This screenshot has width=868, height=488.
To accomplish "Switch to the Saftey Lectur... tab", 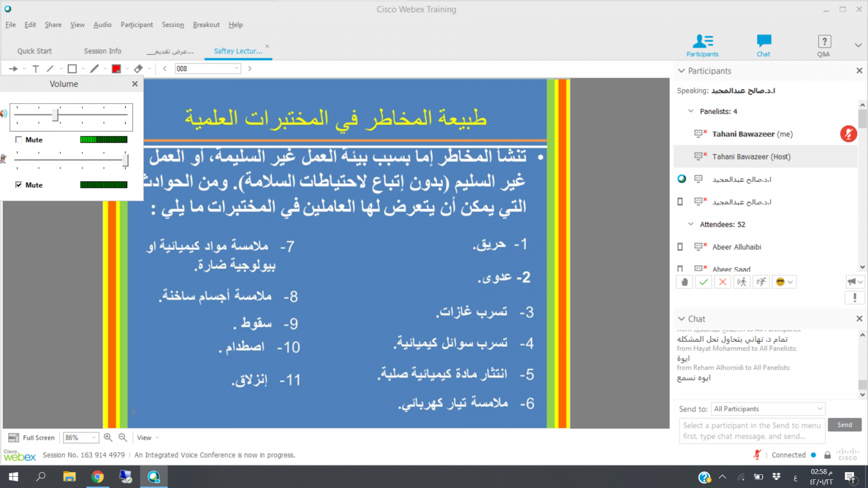I will (x=238, y=51).
